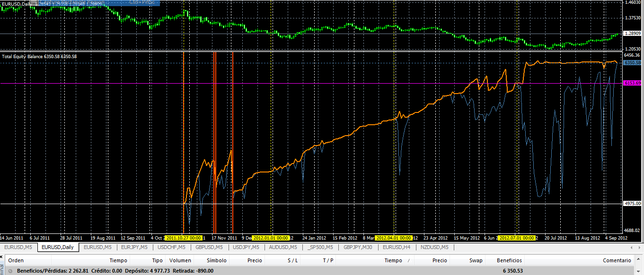Select the 2011.10.27 00:00 date marker
Image resolution: width=644 pixels, height=275 pixels.
(x=184, y=238)
